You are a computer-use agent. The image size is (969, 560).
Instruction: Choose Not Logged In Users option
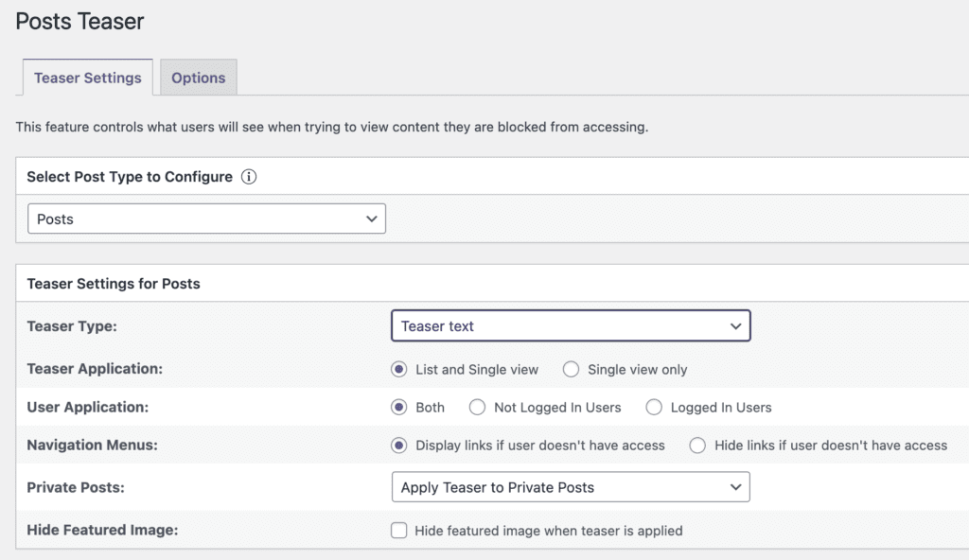point(477,407)
